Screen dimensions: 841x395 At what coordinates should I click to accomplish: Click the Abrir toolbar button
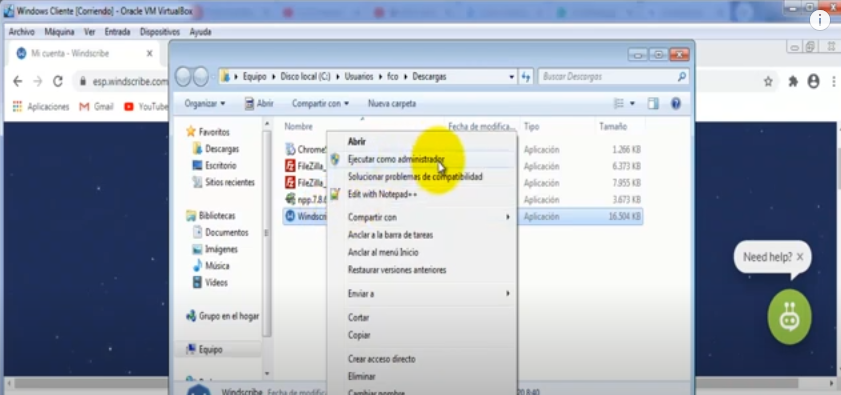259,104
